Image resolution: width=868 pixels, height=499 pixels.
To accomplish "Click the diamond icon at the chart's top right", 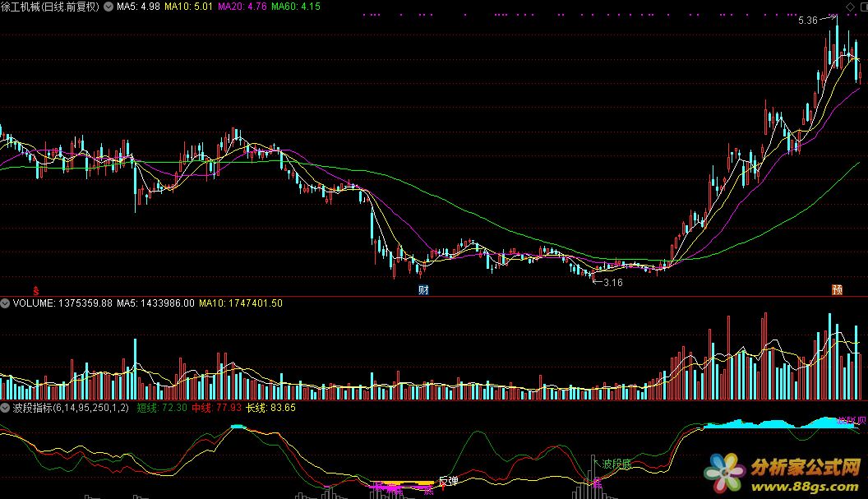I will [x=850, y=7].
